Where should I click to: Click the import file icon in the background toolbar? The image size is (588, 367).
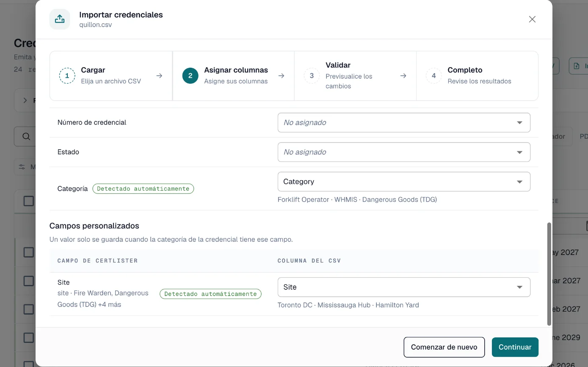point(577,66)
